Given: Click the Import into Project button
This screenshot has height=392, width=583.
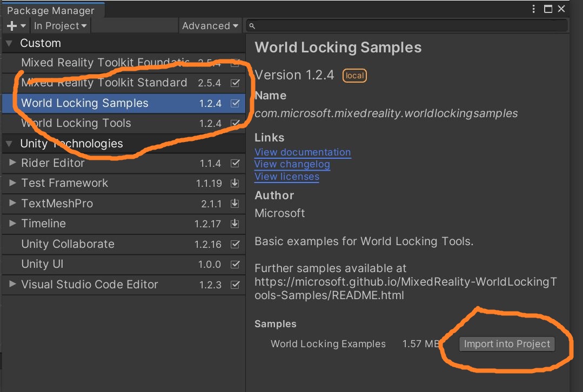Looking at the screenshot, I should click(x=506, y=343).
